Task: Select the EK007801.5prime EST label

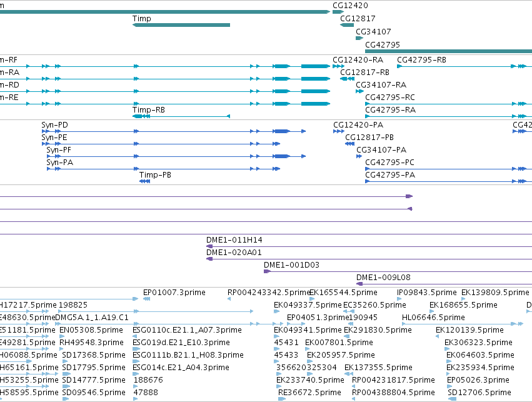Action: [339, 343]
